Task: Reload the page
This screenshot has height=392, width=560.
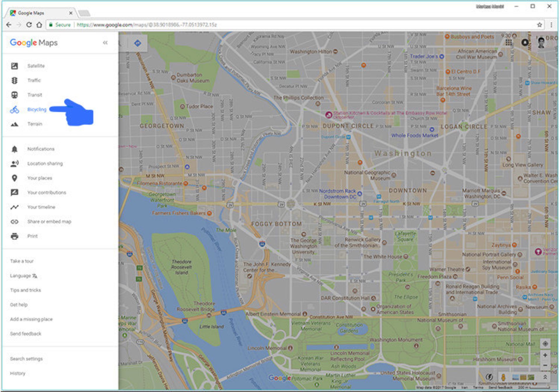Action: [x=29, y=25]
